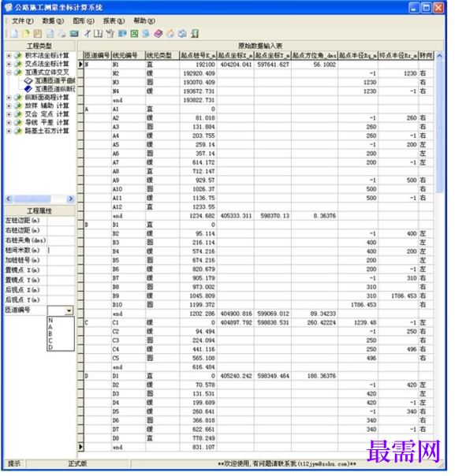Image resolution: width=455 pixels, height=476 pixels.
Task: Click the cell with value 192920.409
Action: [x=199, y=73]
